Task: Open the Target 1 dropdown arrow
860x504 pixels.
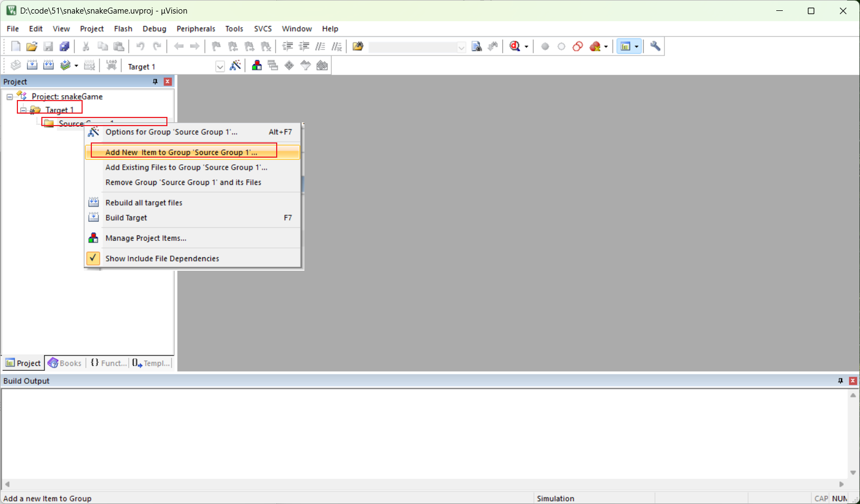Action: 220,67
